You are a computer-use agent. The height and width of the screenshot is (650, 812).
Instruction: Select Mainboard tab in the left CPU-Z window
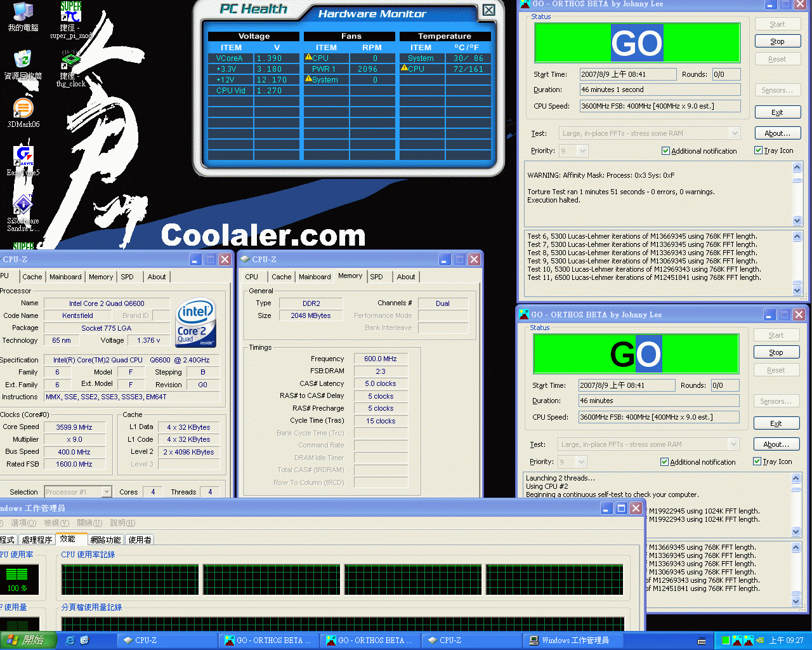click(65, 277)
